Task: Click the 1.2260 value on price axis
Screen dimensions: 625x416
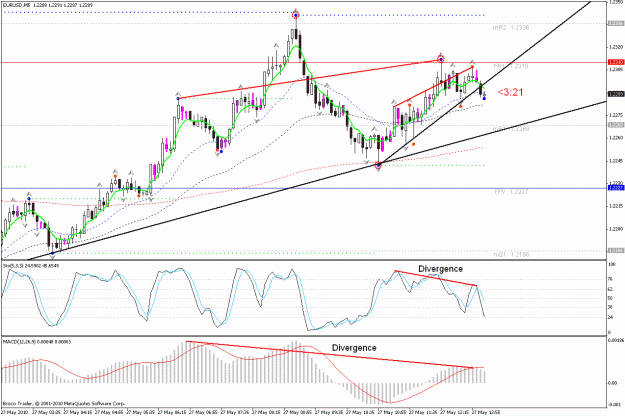Action: (x=616, y=138)
